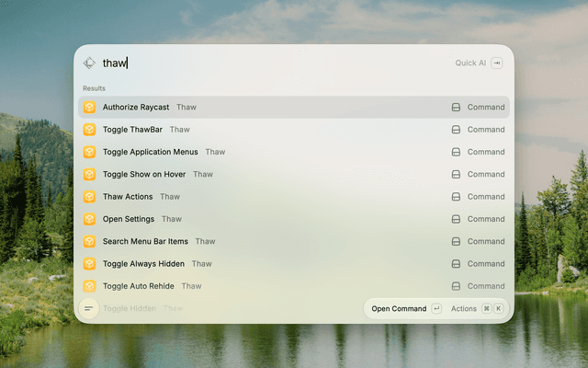Click the Return key icon beside Open Command
This screenshot has height=368, width=588.
(x=436, y=309)
